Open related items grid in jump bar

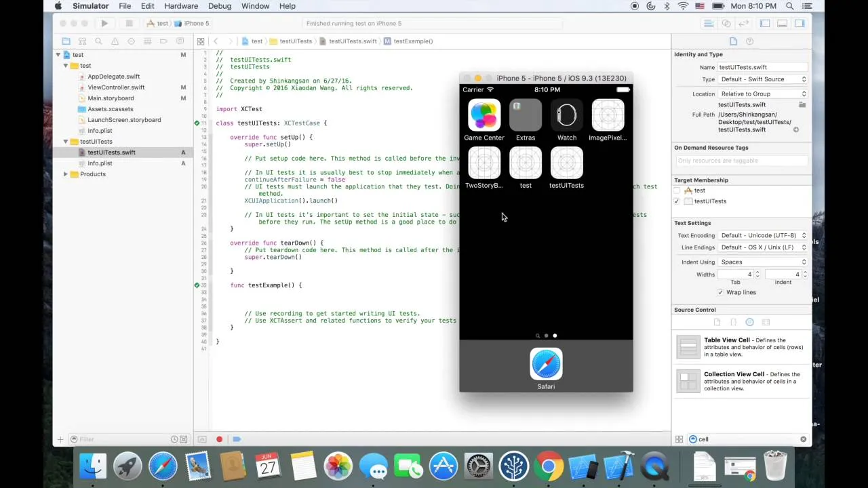pyautogui.click(x=201, y=41)
